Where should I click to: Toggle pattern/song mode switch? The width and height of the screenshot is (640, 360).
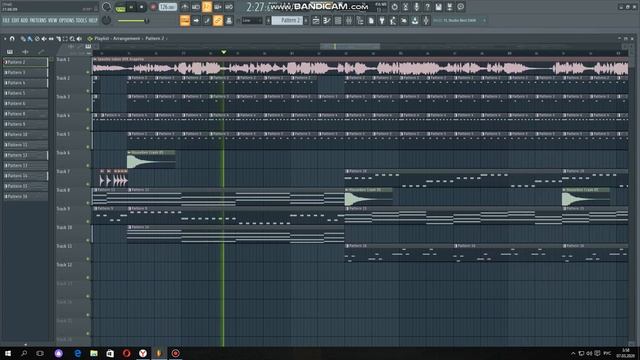click(120, 7)
